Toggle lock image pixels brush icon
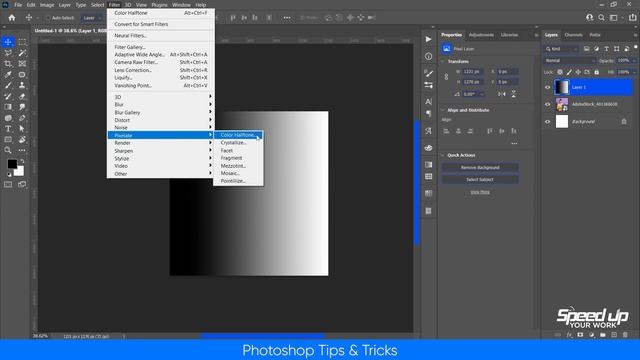This screenshot has width=640, height=360. tap(569, 72)
